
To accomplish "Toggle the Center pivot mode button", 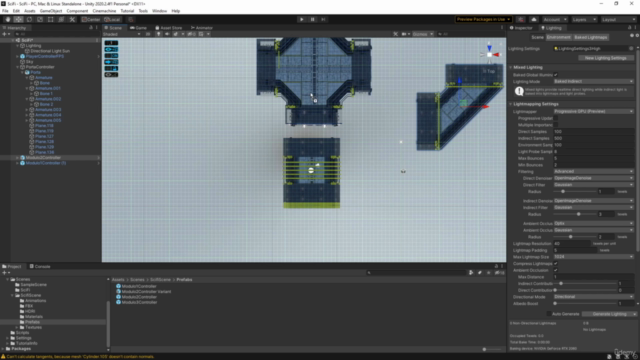I will pyautogui.click(x=91, y=19).
